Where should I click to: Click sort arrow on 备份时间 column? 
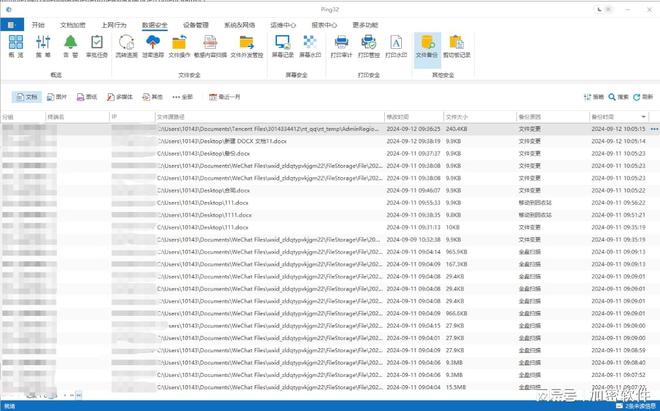point(644,117)
